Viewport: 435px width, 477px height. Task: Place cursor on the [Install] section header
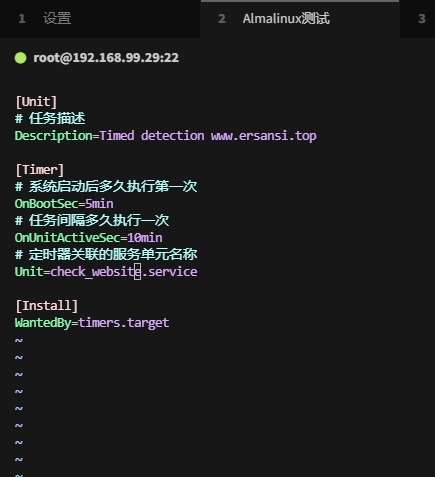(x=47, y=306)
